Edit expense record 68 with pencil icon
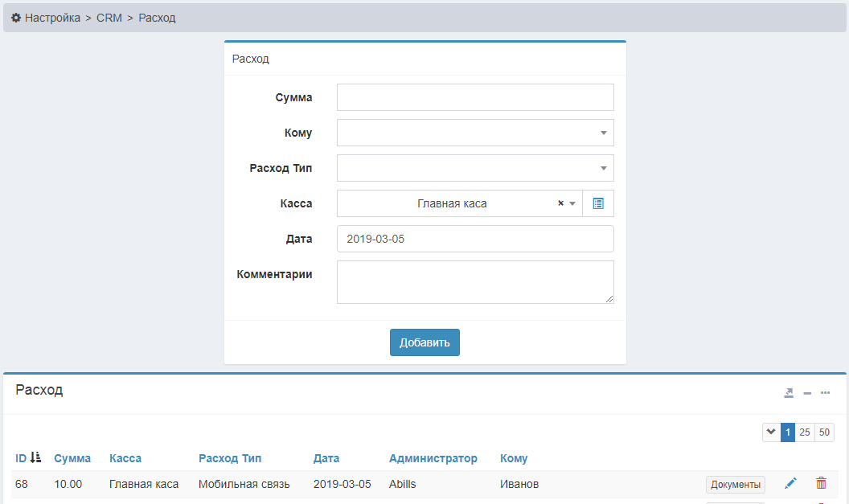The image size is (849, 504). (790, 483)
